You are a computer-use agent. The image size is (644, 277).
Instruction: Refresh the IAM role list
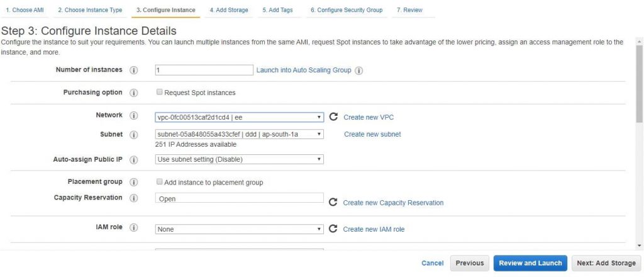click(x=333, y=229)
